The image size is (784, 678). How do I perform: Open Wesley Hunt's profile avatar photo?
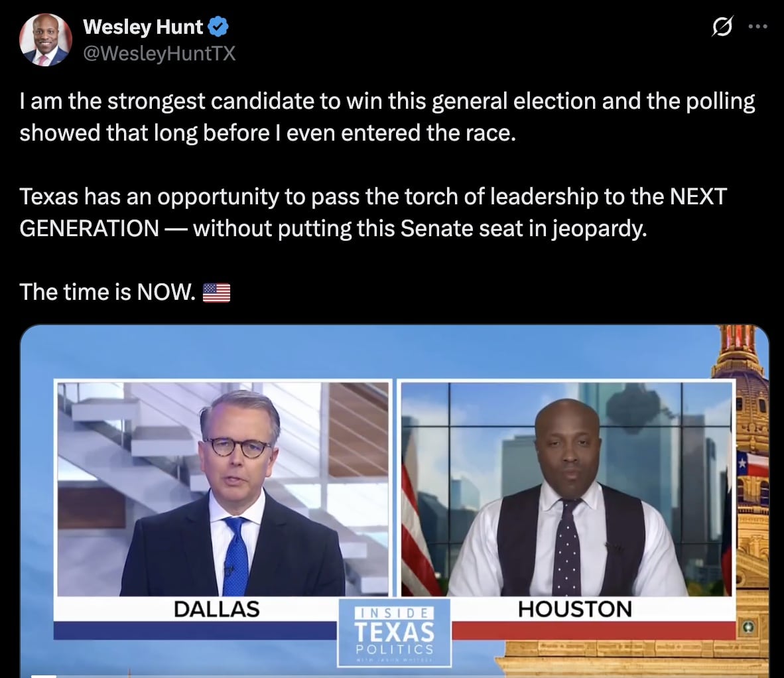click(46, 40)
